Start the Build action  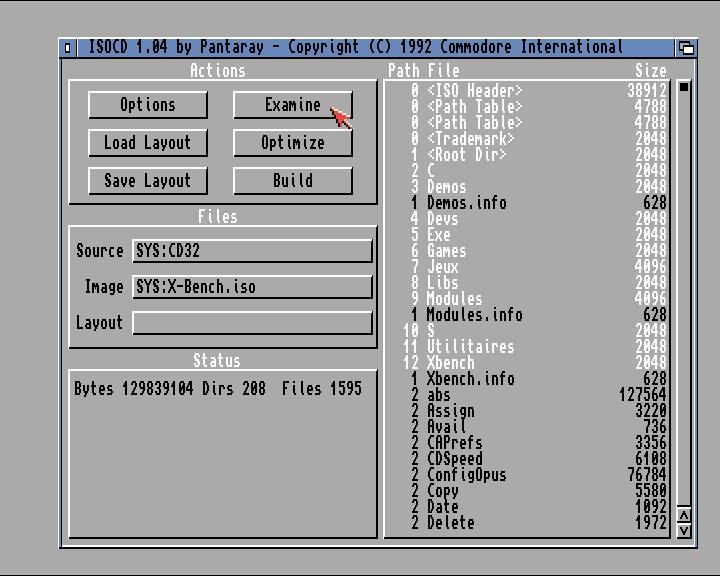292,180
